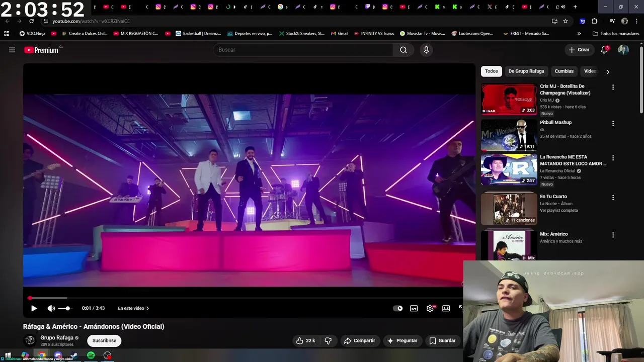
Task: Turn on subtitles in the player
Action: (414, 308)
